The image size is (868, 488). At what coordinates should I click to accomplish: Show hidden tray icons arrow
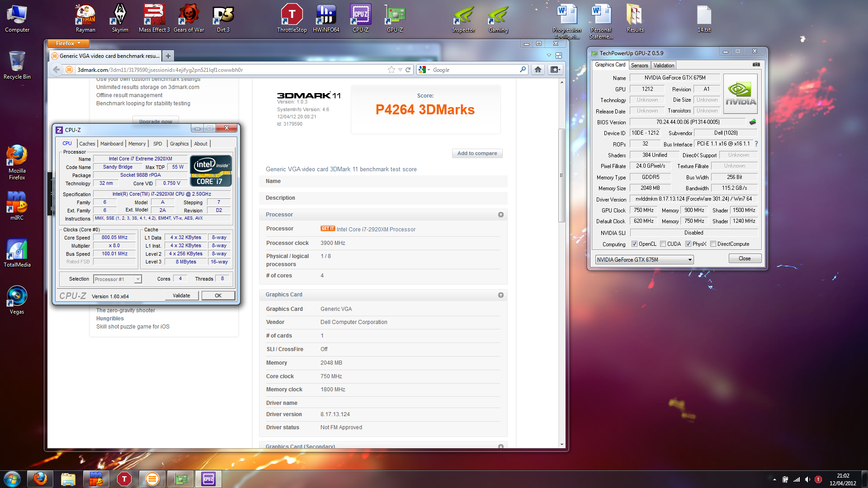click(x=774, y=479)
